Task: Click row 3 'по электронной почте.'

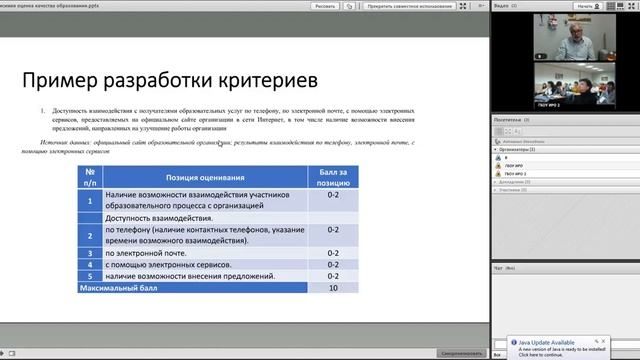Action: [x=146, y=253]
